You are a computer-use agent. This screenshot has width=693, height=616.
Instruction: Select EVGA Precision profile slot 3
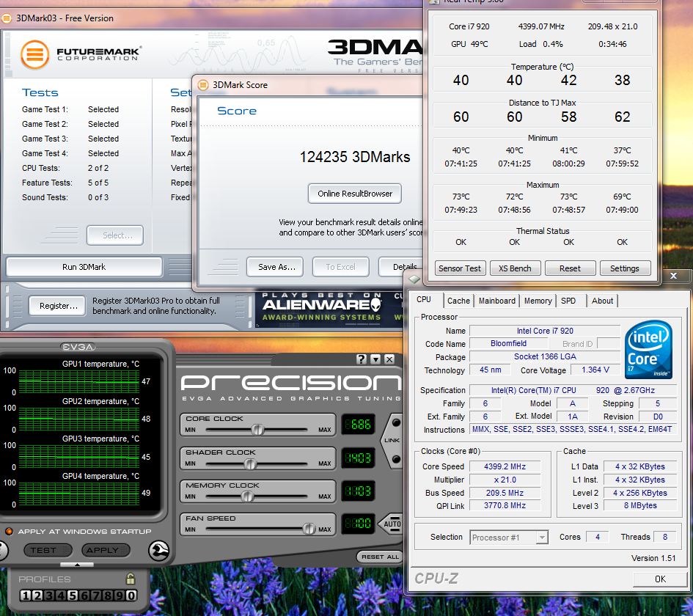[x=49, y=595]
